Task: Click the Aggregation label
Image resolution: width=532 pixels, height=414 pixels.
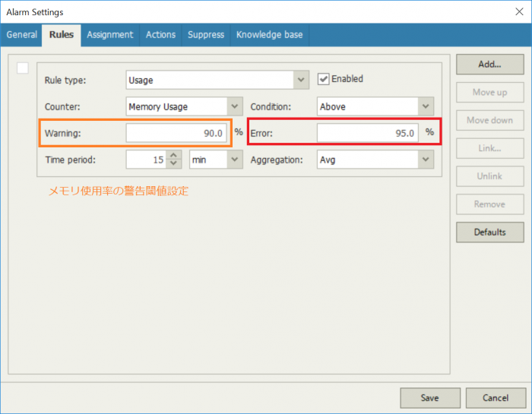Action: tap(277, 160)
